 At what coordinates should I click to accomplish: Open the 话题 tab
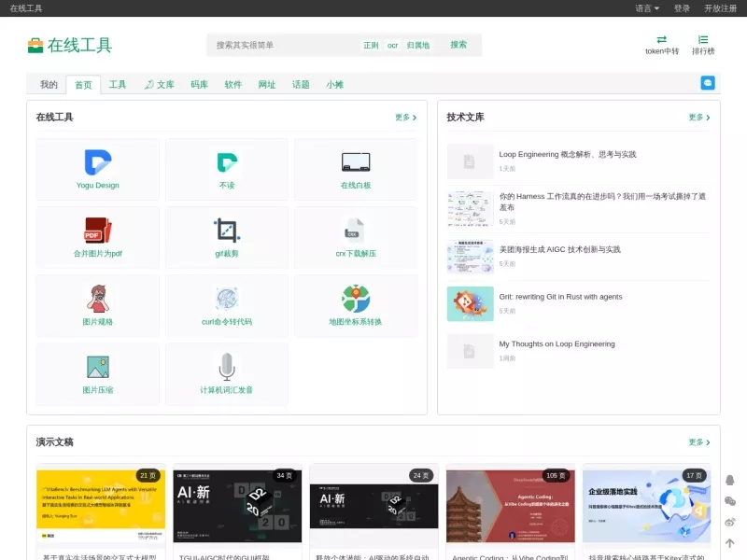click(301, 85)
